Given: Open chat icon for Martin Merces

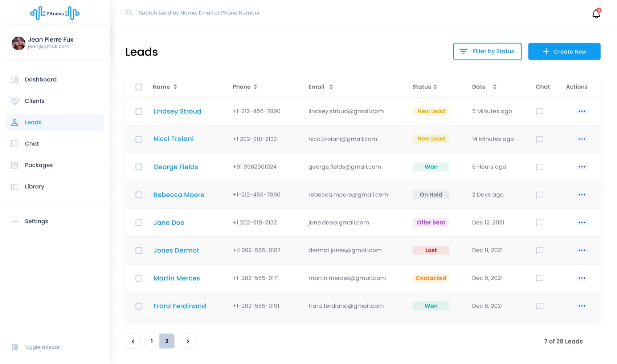Looking at the screenshot, I should [x=540, y=278].
